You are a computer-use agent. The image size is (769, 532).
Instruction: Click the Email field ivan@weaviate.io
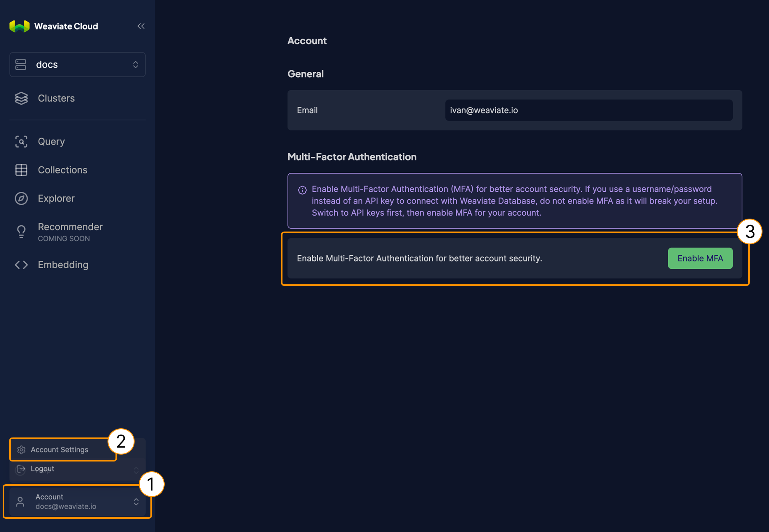pyautogui.click(x=589, y=110)
